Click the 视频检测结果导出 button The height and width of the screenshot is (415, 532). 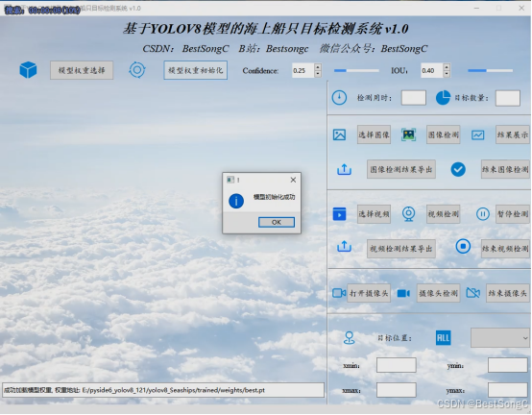[401, 249]
